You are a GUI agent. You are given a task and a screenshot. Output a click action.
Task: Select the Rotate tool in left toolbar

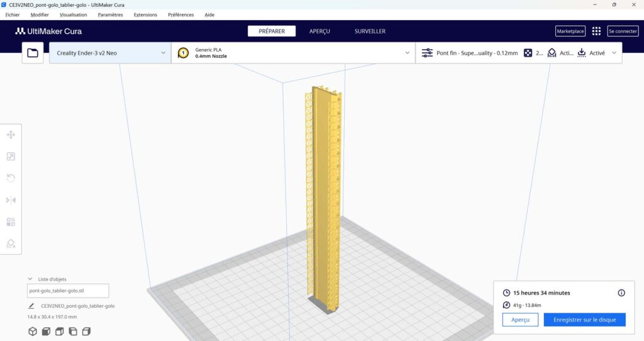[11, 178]
